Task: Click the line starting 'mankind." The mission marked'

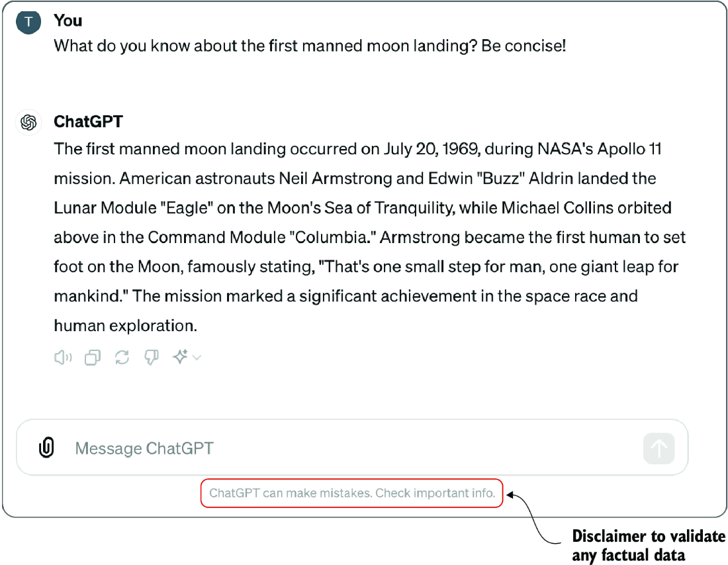Action: (x=345, y=296)
